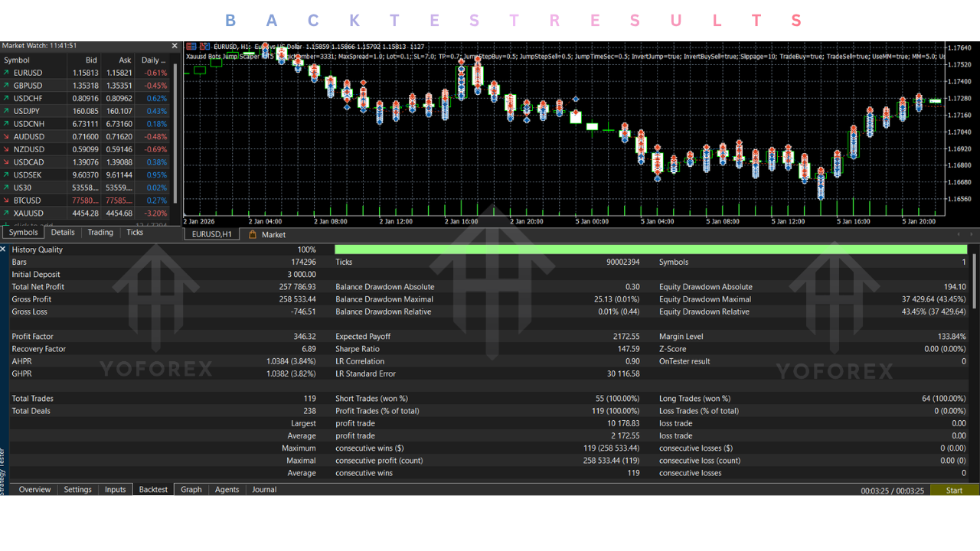Click the shopping bag icon on Market tab

tap(253, 235)
